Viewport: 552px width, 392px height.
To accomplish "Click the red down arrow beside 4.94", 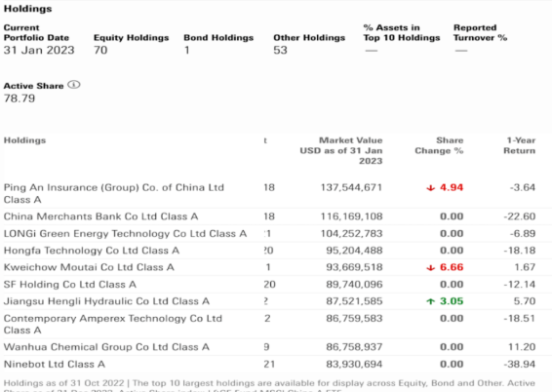I will pos(430,188).
